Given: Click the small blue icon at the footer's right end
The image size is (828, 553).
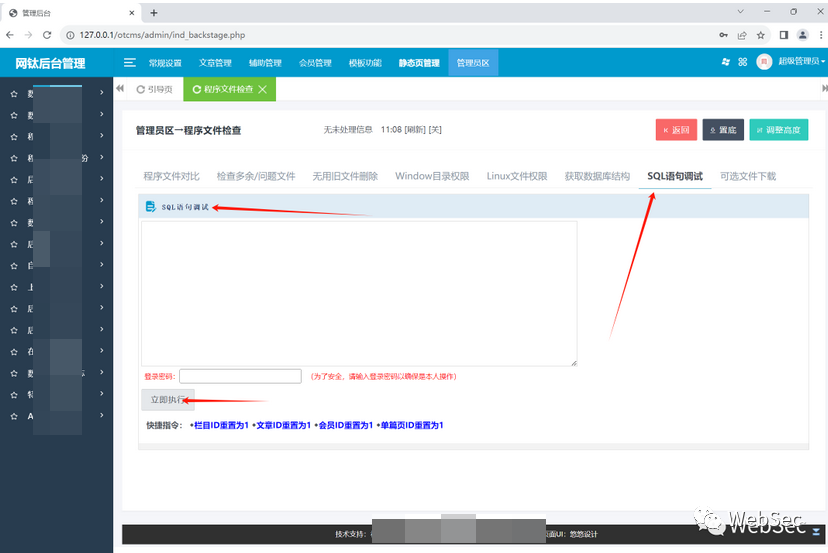Looking at the screenshot, I should coord(816,531).
